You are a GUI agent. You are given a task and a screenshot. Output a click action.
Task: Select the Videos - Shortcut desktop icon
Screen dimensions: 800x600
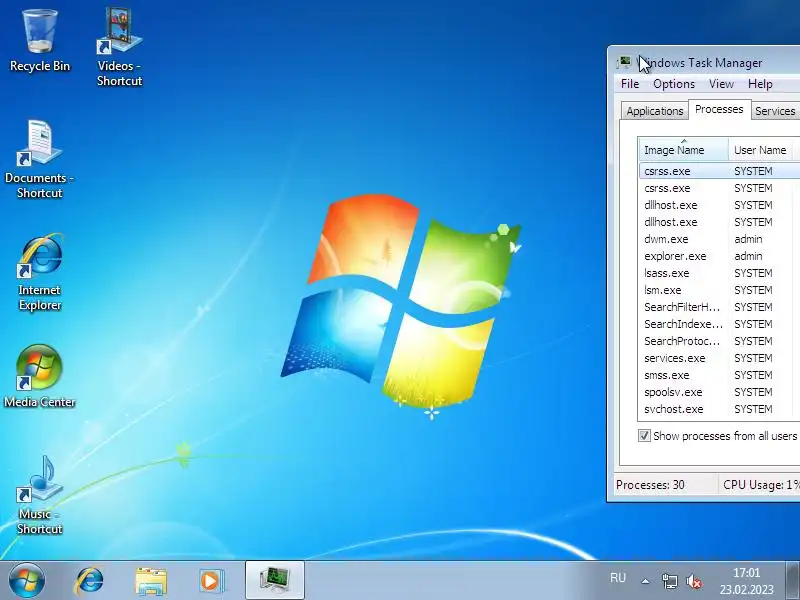coord(119,47)
